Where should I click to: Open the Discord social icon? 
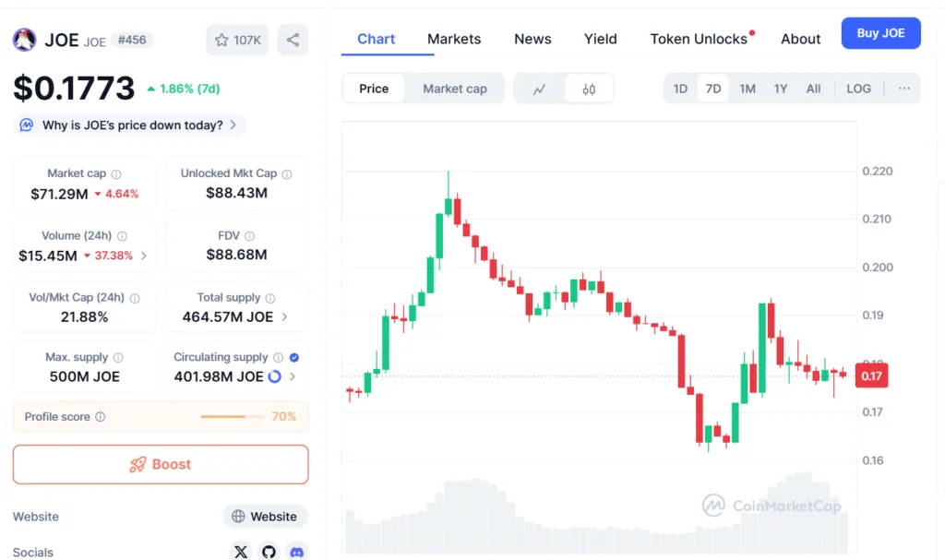(297, 552)
